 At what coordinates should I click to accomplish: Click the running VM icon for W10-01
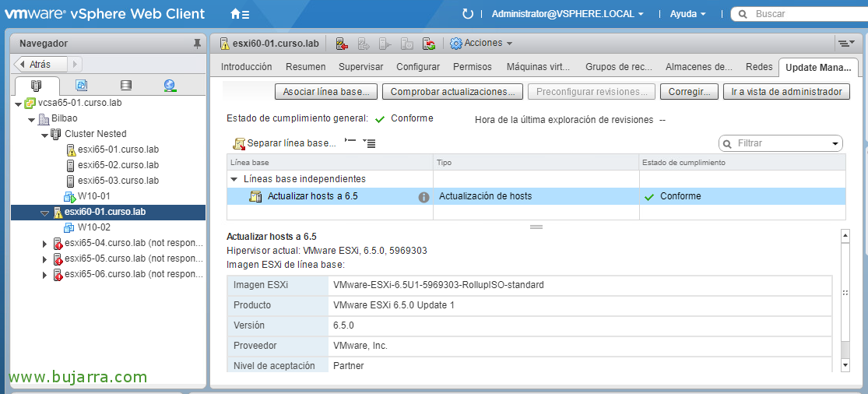(x=70, y=196)
